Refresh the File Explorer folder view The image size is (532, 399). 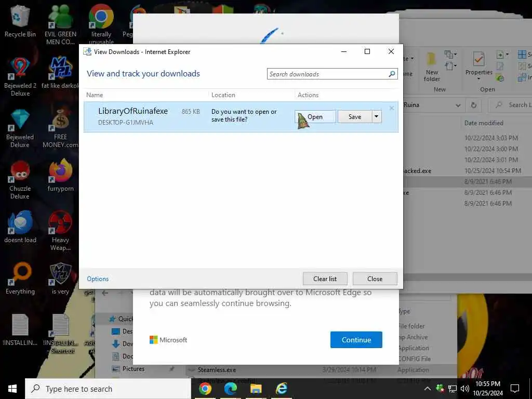coord(474,105)
